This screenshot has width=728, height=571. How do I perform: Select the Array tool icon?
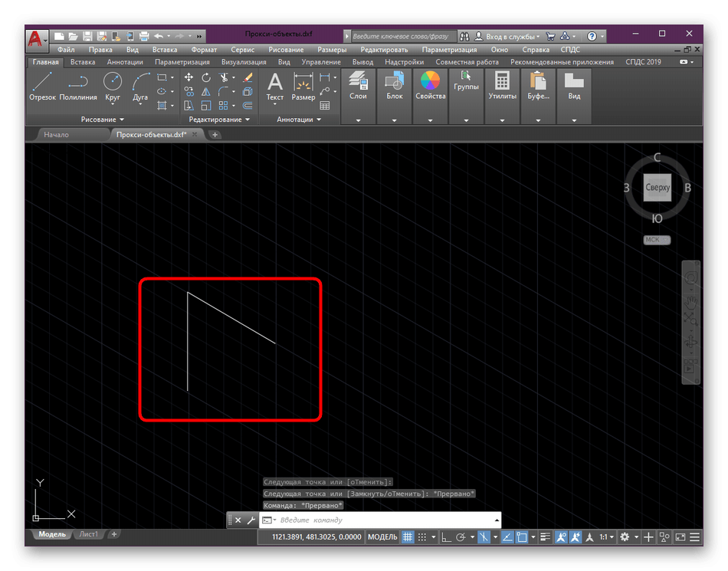click(x=224, y=105)
